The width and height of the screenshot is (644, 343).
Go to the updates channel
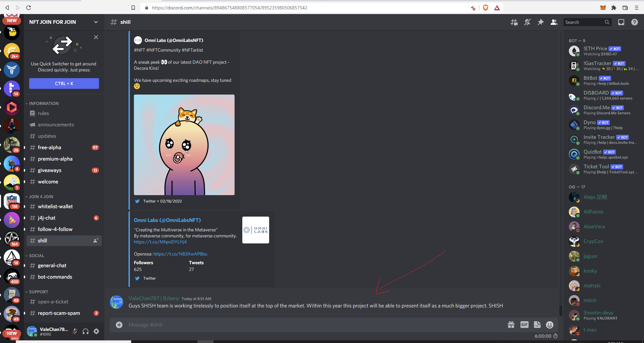[64, 136]
